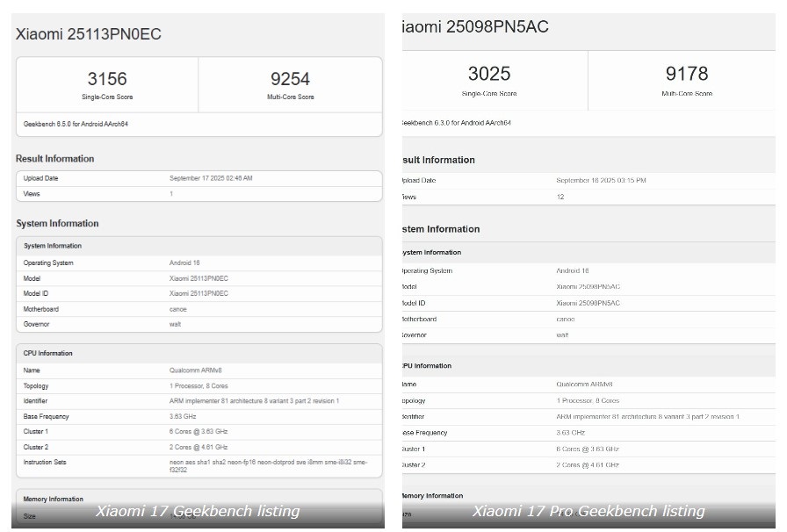Viewport: 787px width, 532px height.
Task: Click the left listing's System Information section heading
Action: 58,224
